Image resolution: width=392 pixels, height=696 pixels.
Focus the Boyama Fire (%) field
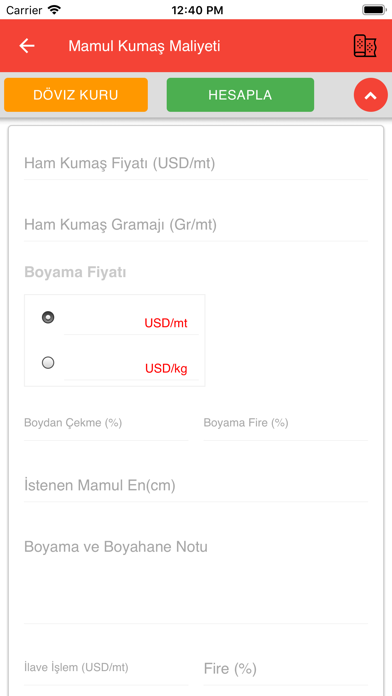[x=285, y=426]
